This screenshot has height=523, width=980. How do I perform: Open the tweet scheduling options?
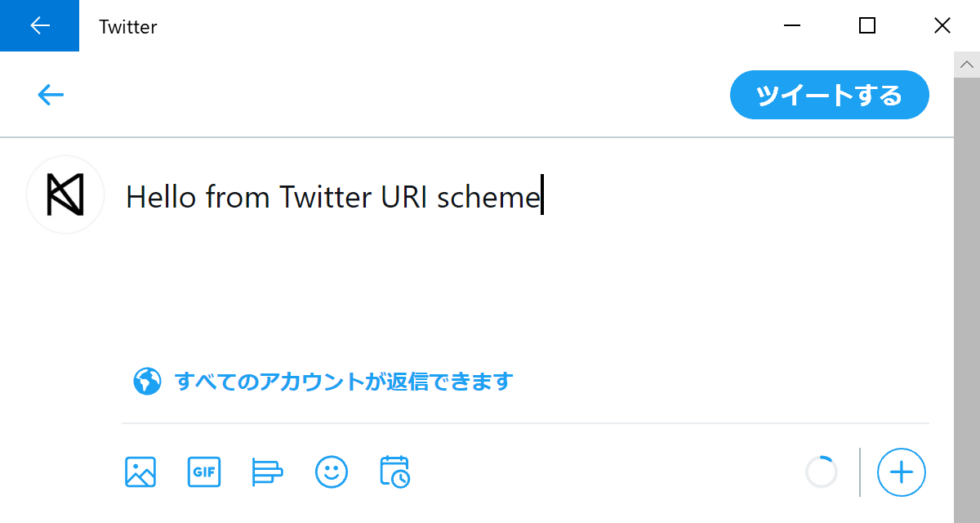[394, 472]
